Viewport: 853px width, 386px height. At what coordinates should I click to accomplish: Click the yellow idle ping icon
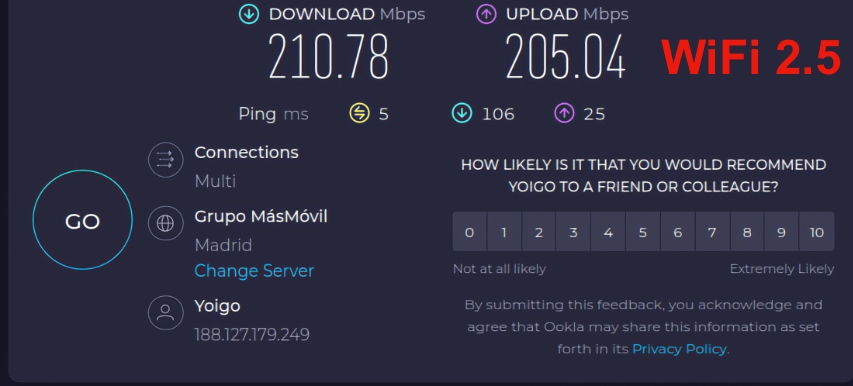coord(359,114)
